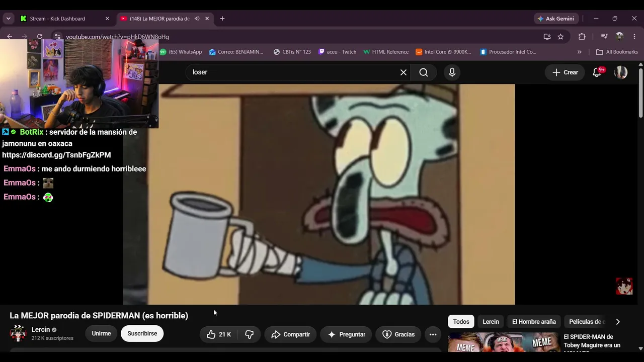Image resolution: width=644 pixels, height=362 pixels.
Task: Open the El SPIDER-MAN de Tobey Maguire title
Action: pos(592,341)
